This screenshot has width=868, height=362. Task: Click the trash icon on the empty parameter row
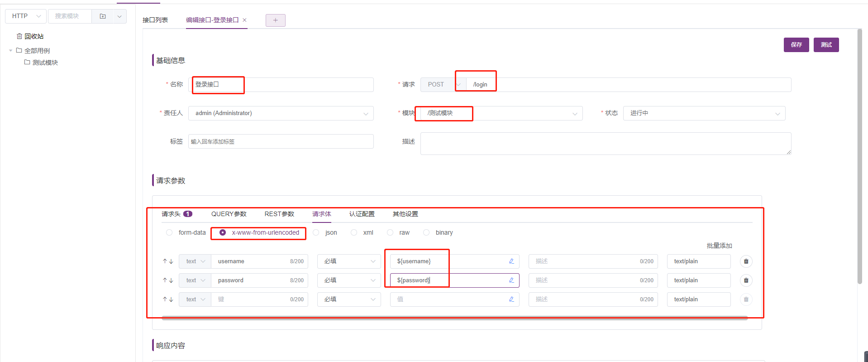coord(746,299)
